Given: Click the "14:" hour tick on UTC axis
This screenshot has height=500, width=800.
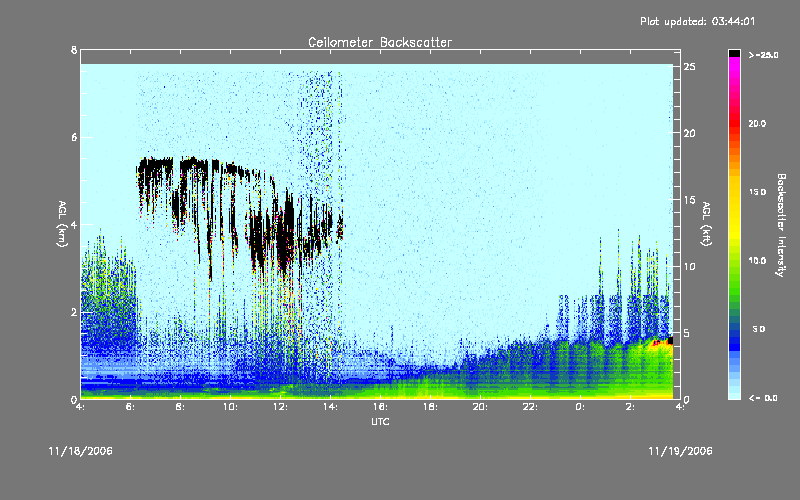Looking at the screenshot, I should [331, 407].
